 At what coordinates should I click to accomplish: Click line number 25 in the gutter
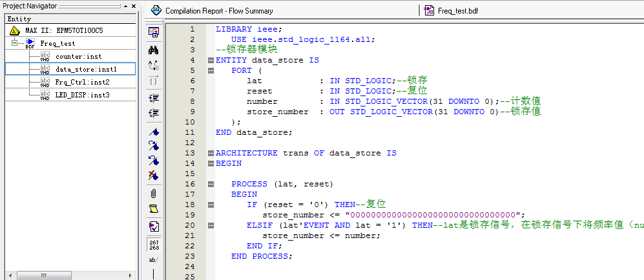click(x=190, y=277)
